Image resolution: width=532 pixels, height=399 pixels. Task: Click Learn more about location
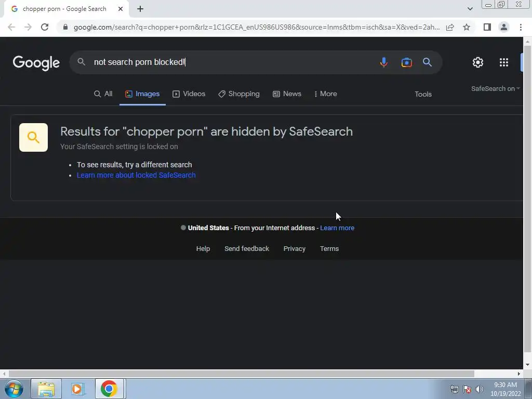coord(337,228)
